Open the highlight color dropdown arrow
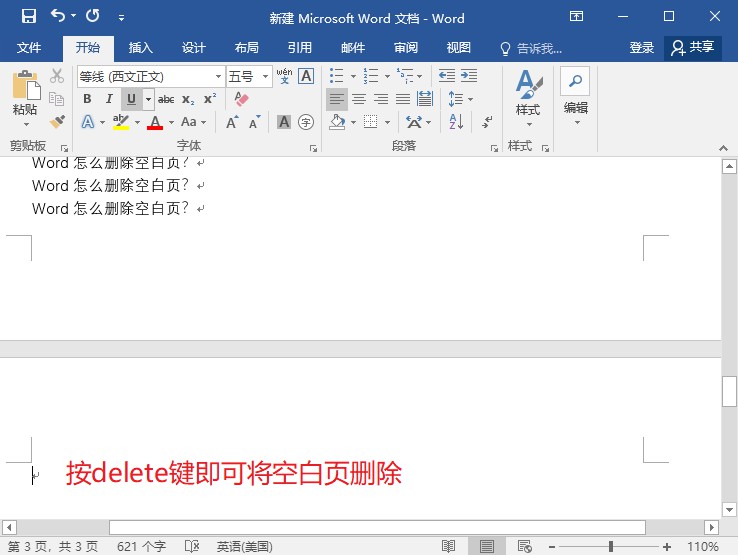This screenshot has width=738, height=555. point(137,122)
